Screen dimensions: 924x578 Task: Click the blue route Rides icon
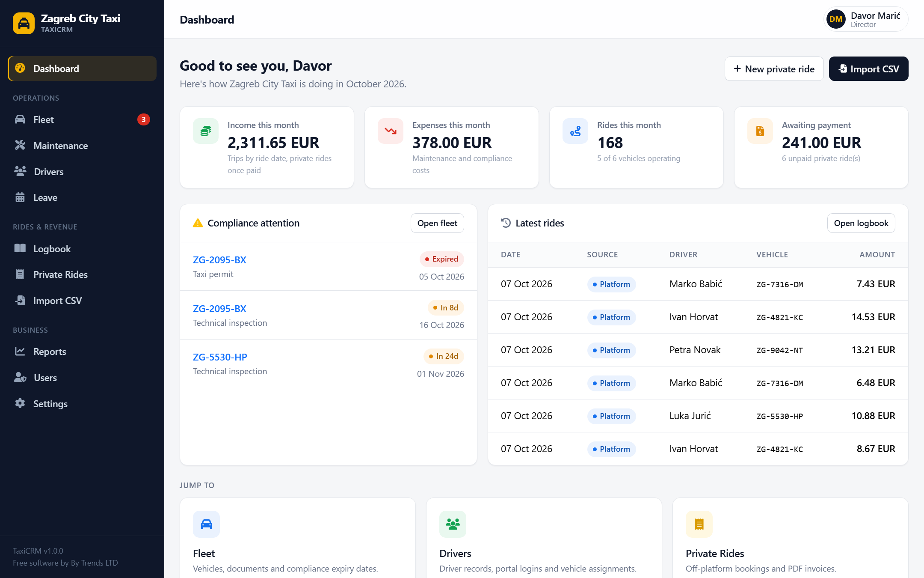tap(575, 131)
